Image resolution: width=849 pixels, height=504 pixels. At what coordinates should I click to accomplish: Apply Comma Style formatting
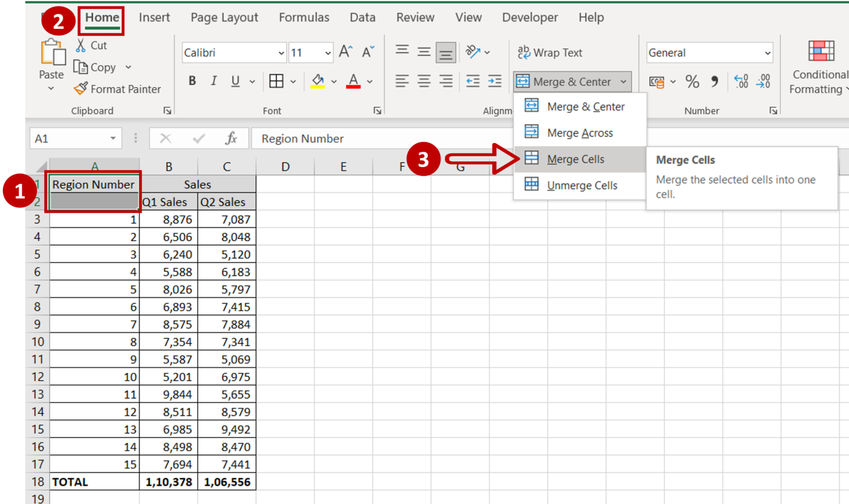point(714,81)
